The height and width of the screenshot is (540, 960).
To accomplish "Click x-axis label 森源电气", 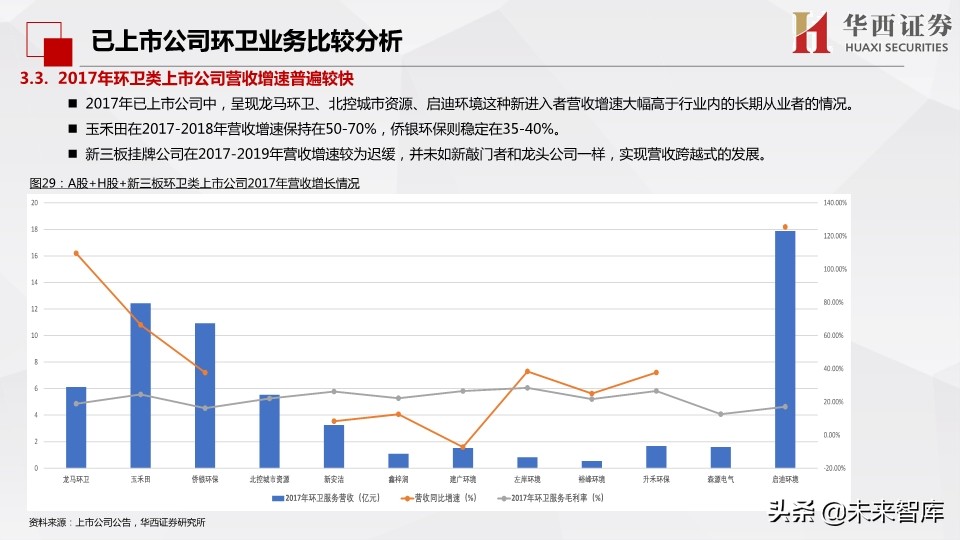I will point(721,479).
